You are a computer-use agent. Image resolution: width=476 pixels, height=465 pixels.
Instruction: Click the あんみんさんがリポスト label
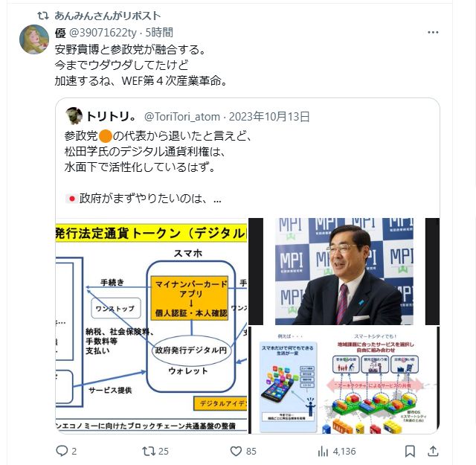click(x=107, y=16)
